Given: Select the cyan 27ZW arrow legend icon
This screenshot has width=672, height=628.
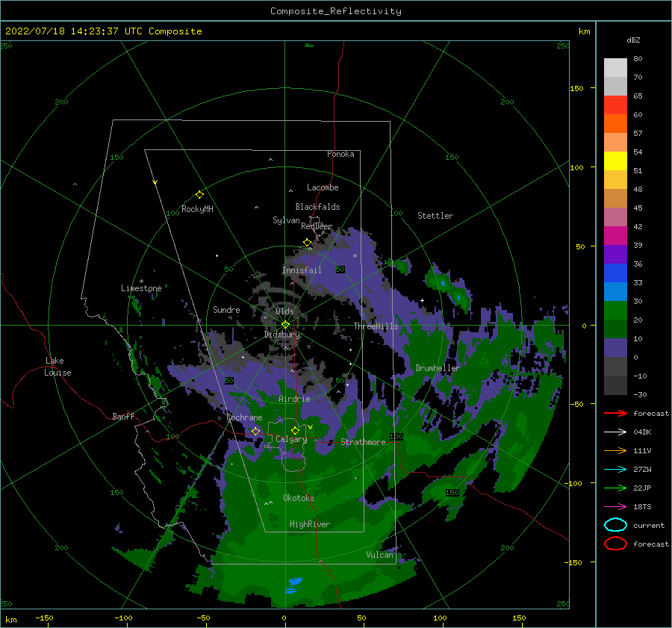Looking at the screenshot, I should pyautogui.click(x=615, y=470).
